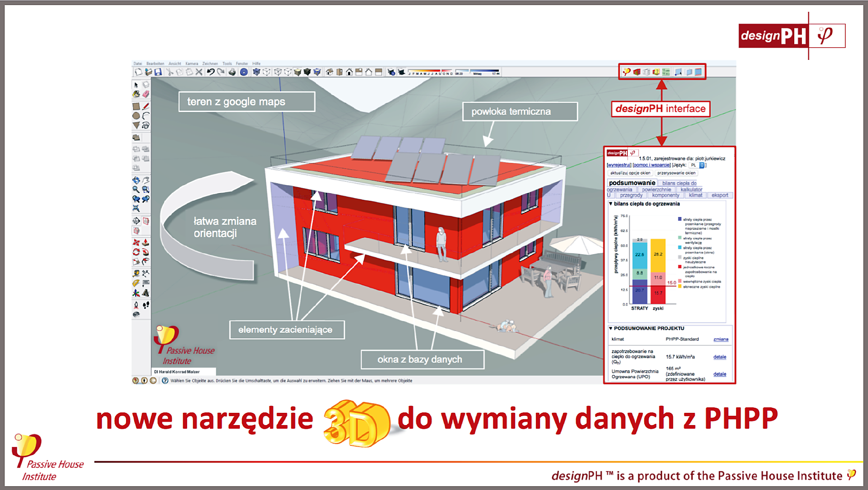
Task: Select the komponenty tab
Action: (666, 195)
